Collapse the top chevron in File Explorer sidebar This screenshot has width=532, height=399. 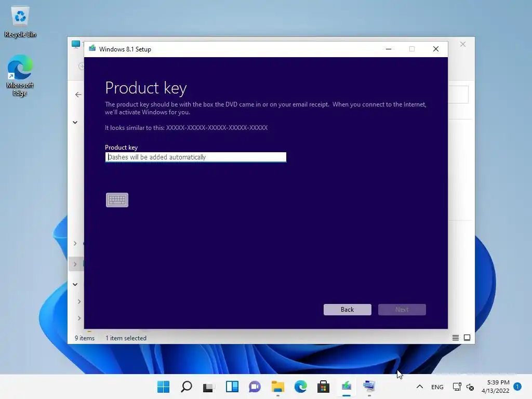pos(75,123)
